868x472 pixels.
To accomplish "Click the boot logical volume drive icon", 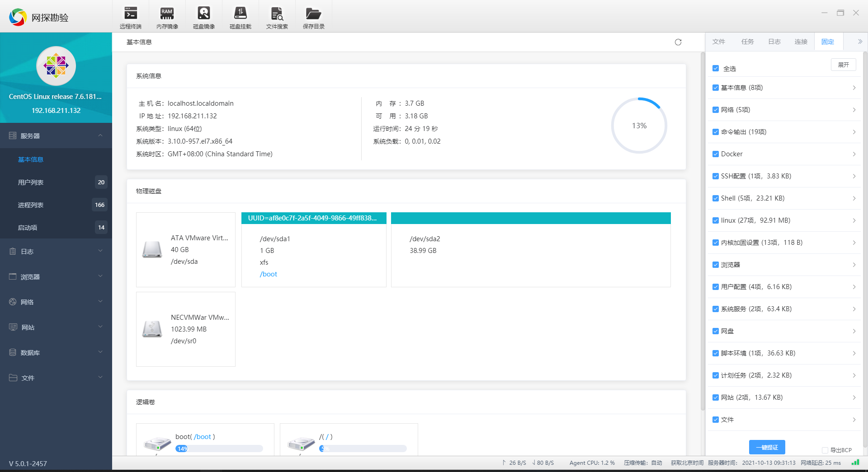I will 157,444.
